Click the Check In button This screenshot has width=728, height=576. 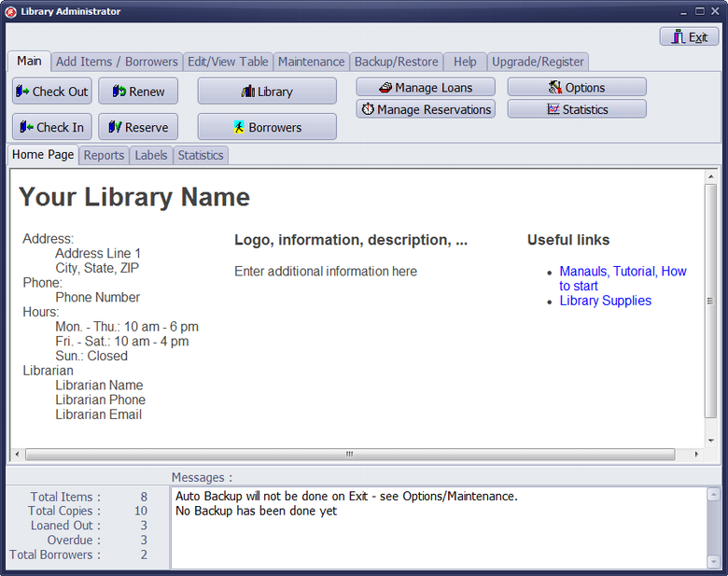(x=52, y=127)
